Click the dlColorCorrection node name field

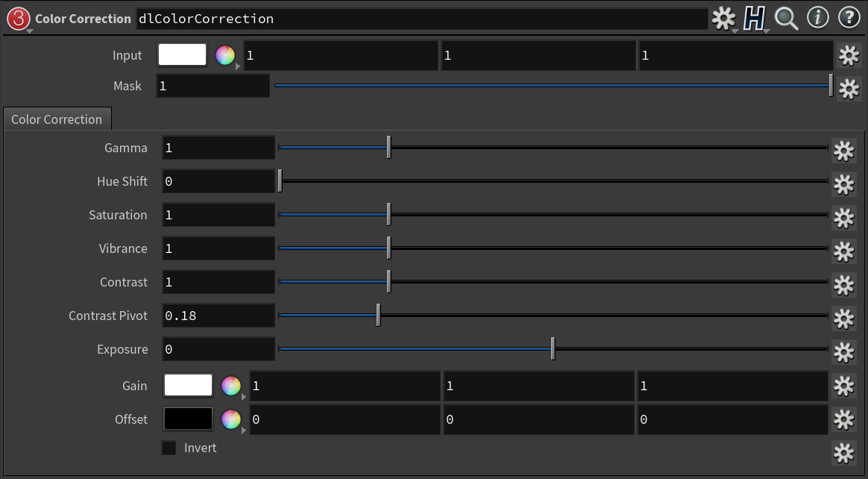421,19
